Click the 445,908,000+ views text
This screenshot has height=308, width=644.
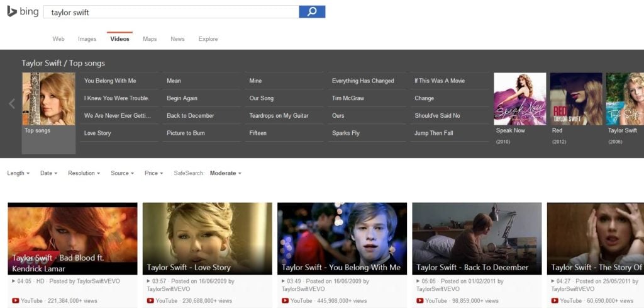(x=342, y=301)
